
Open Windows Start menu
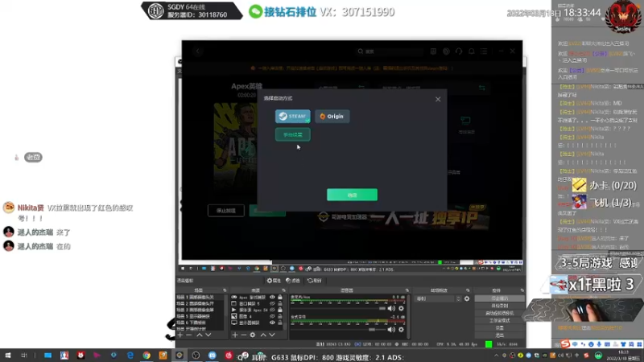point(8,356)
